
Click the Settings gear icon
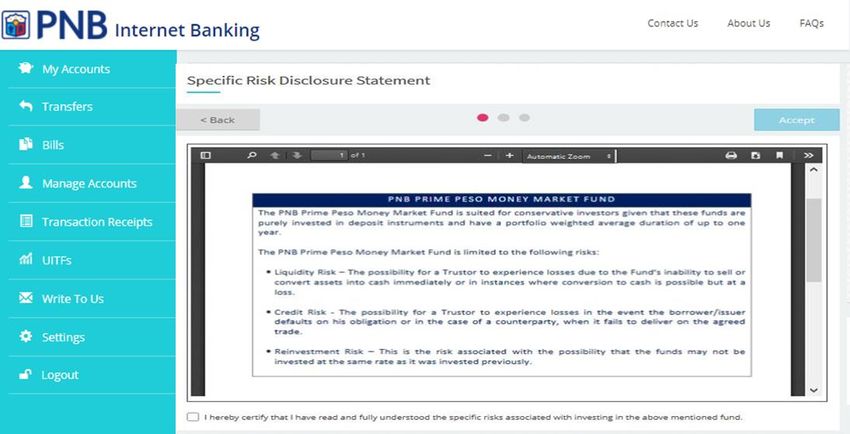pyautogui.click(x=25, y=336)
